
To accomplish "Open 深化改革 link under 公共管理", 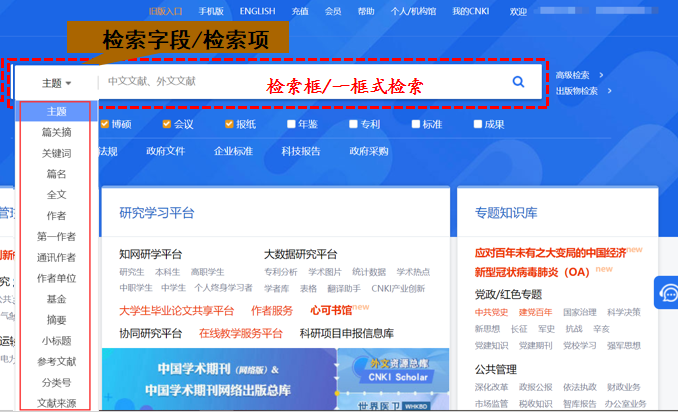I will click(x=491, y=387).
